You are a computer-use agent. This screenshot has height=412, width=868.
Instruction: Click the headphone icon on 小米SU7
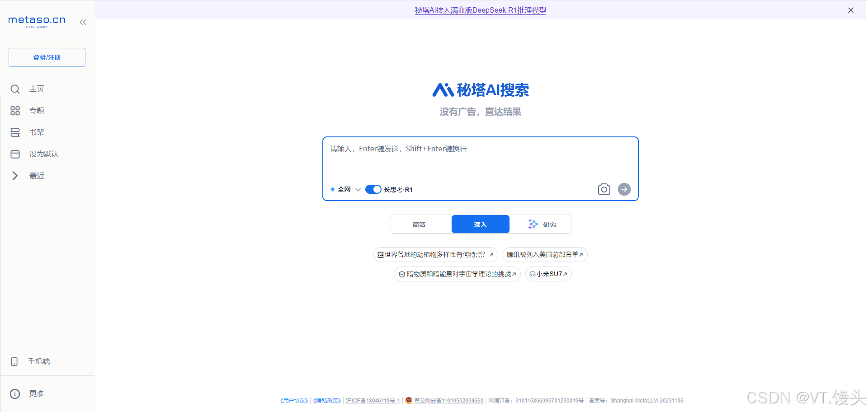click(533, 274)
